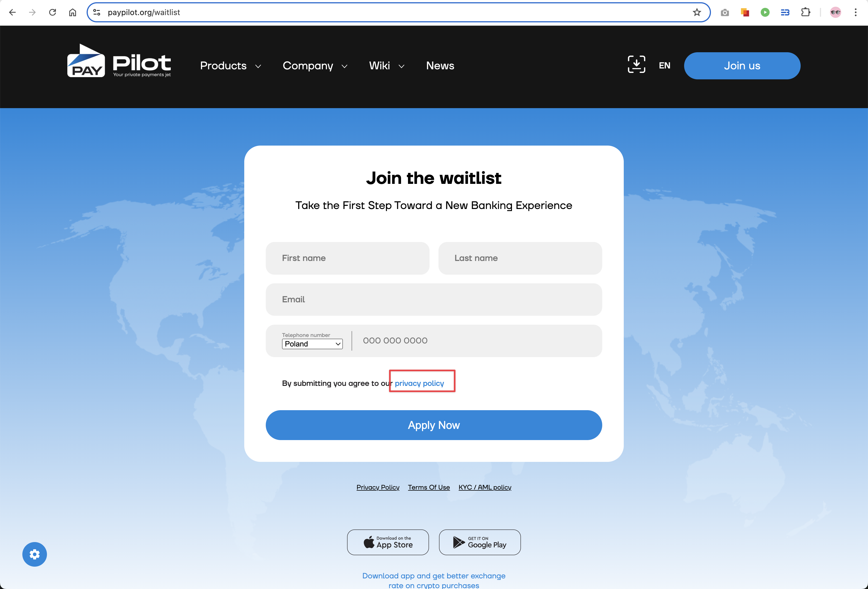Open the News page
This screenshot has height=589, width=868.
[440, 66]
